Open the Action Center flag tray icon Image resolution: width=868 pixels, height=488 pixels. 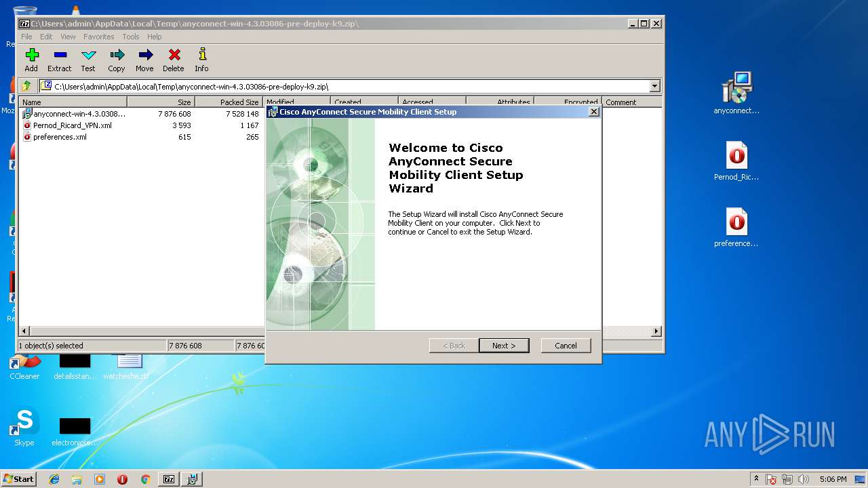click(x=772, y=479)
